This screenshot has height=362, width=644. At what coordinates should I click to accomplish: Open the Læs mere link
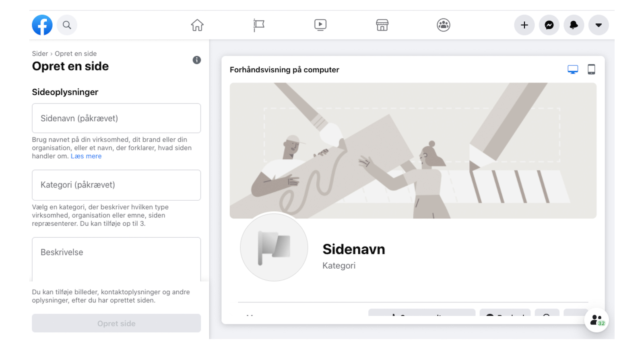click(x=86, y=156)
